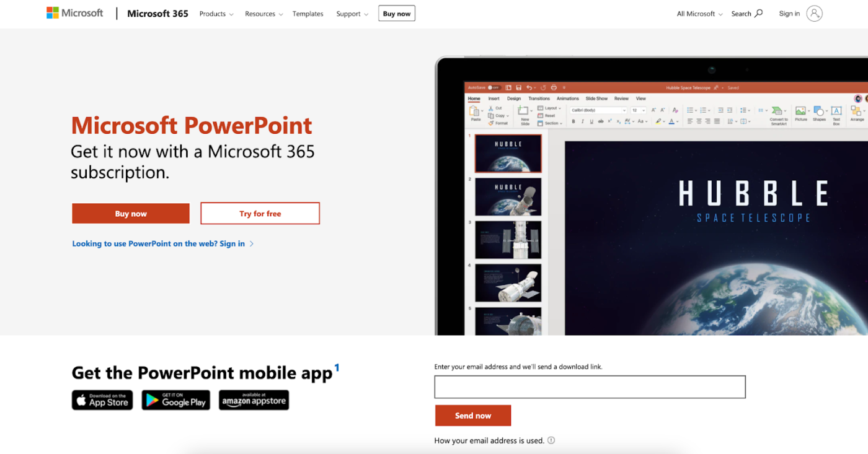
Task: Click the orange Buy now hero button
Action: pyautogui.click(x=131, y=214)
